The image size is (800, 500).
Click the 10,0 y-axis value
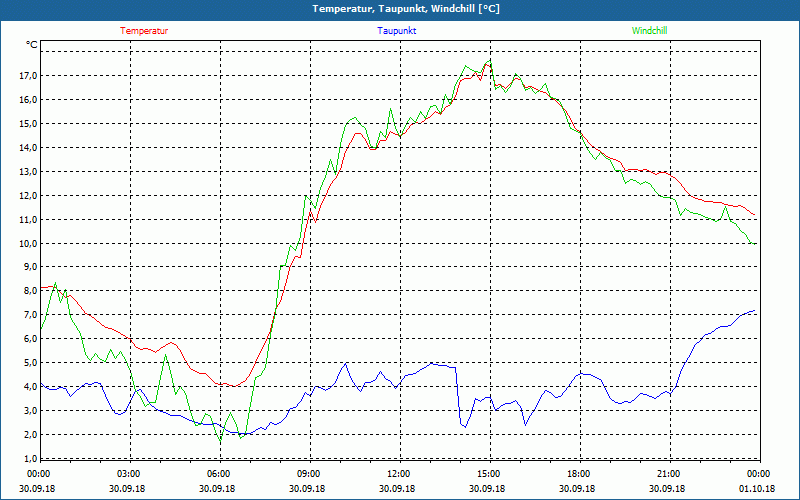pyautogui.click(x=29, y=243)
